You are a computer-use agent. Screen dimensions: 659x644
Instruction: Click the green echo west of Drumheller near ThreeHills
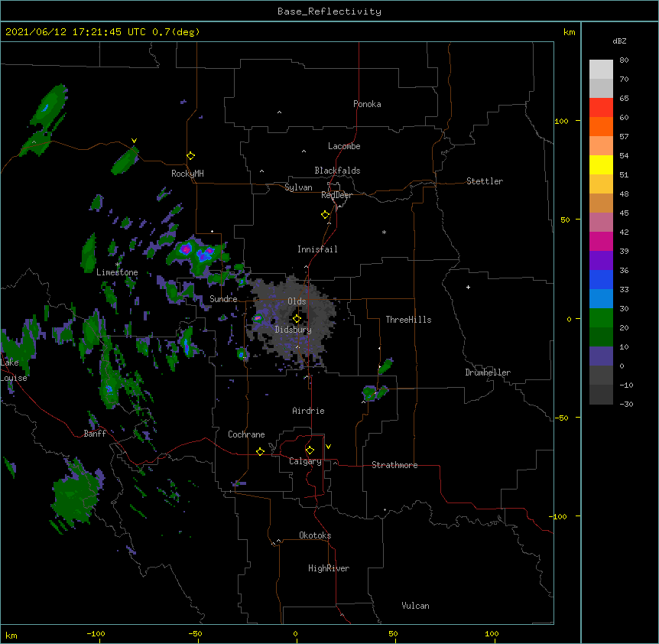[385, 366]
